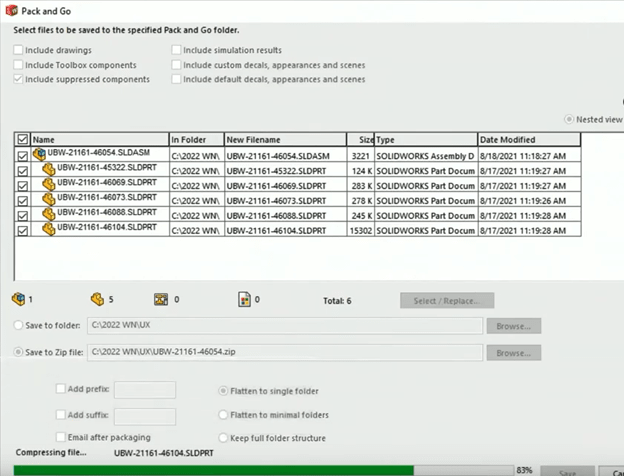
Task: Click date cell 8/18/2021 11:18:27 AM
Action: coord(529,156)
